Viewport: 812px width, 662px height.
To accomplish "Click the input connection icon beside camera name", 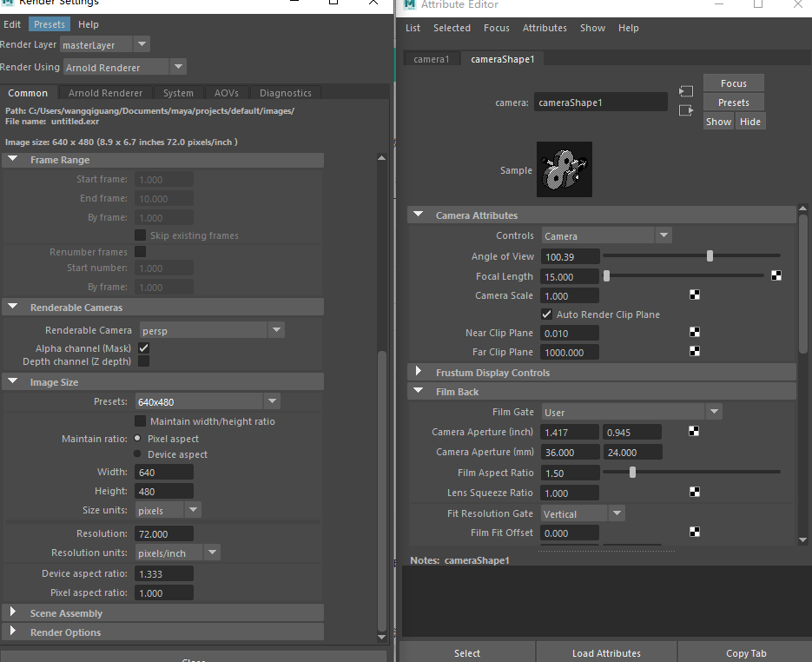I will click(x=686, y=92).
